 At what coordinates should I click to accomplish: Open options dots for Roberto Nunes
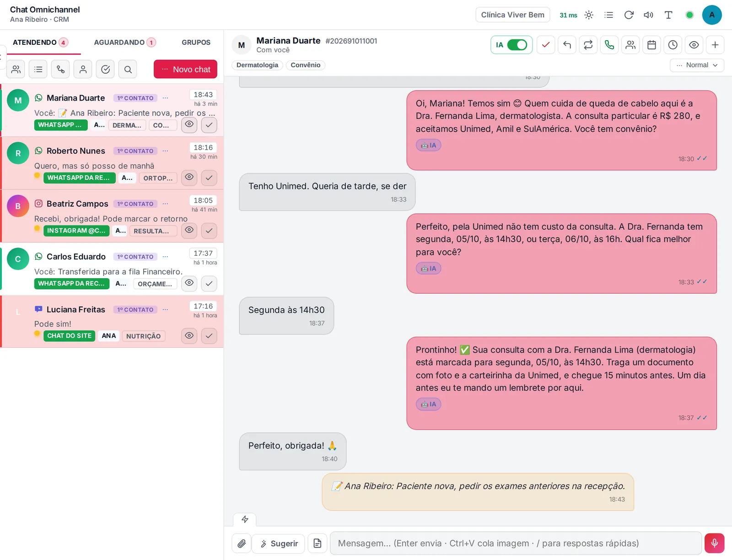tap(165, 151)
